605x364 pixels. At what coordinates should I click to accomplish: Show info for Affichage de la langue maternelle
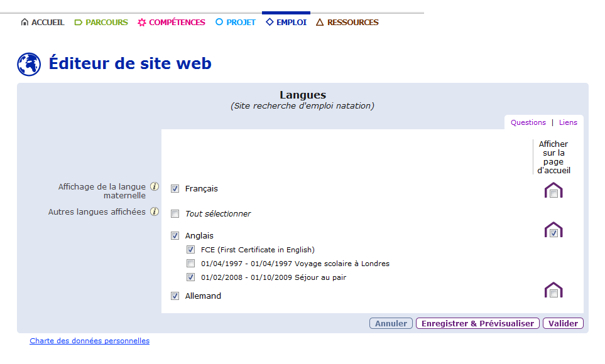tap(155, 186)
